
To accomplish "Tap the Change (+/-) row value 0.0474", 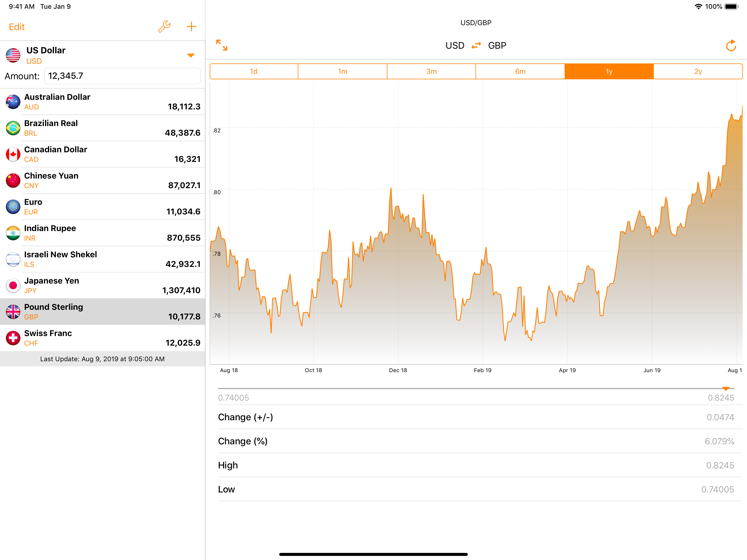I will pos(720,418).
